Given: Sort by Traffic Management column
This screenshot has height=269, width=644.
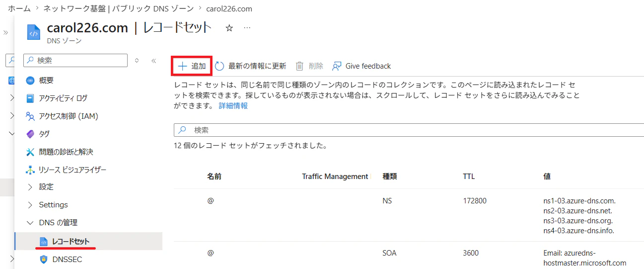Looking at the screenshot, I should coord(335,177).
